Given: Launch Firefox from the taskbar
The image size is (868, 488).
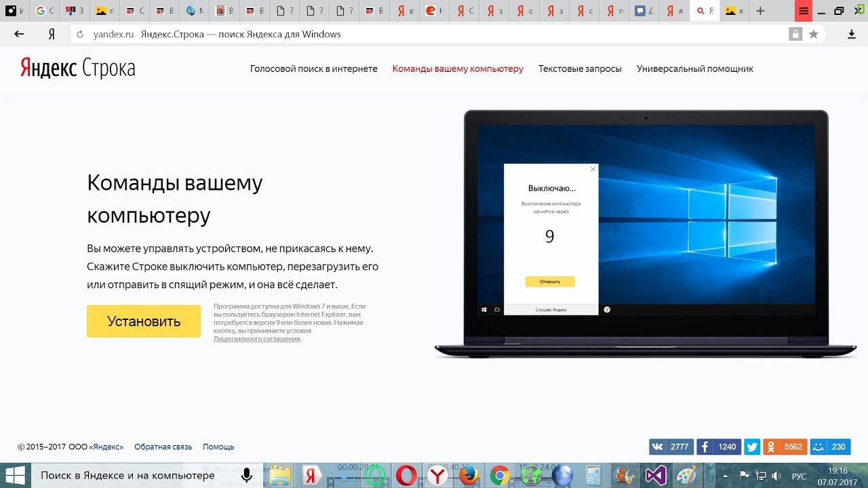Looking at the screenshot, I should pos(469,475).
